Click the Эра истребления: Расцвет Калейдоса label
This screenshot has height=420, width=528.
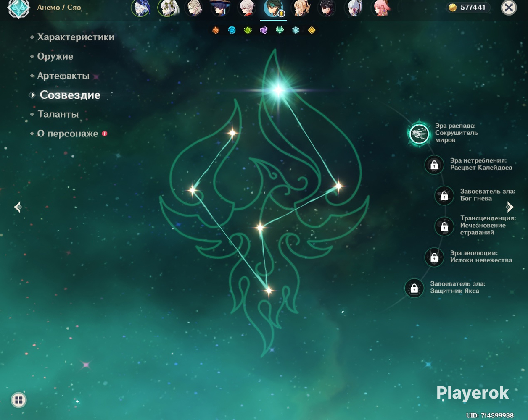(481, 164)
